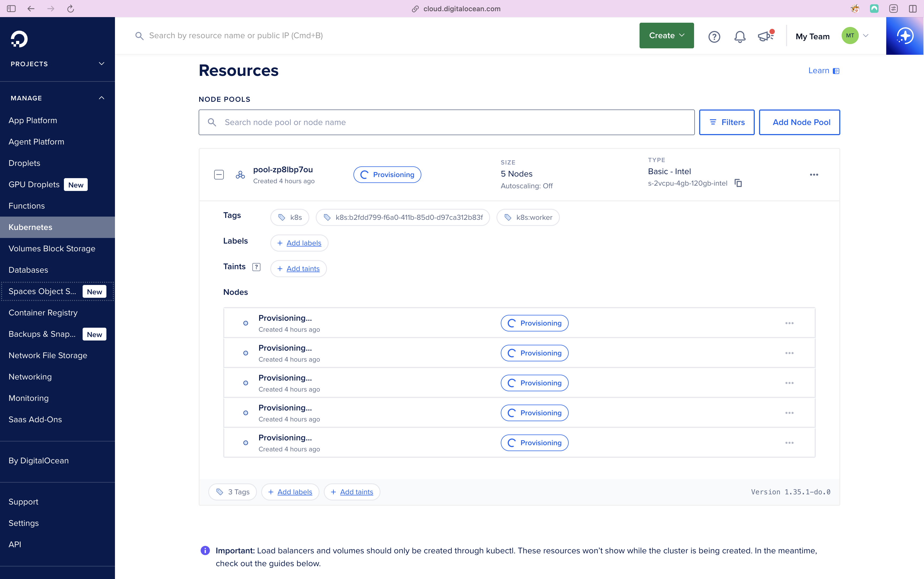The height and width of the screenshot is (579, 924).
Task: Click the Taints help question icon
Action: coord(256,267)
